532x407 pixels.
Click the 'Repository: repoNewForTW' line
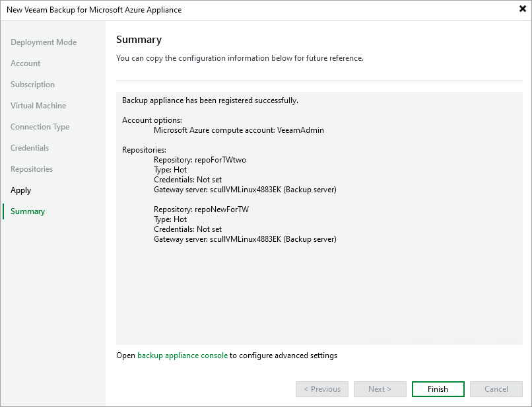click(201, 209)
